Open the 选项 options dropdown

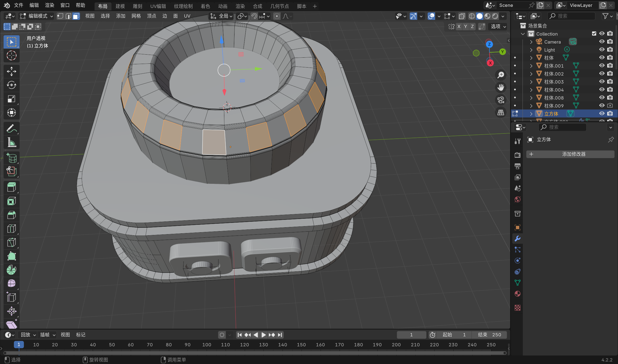tap(498, 26)
